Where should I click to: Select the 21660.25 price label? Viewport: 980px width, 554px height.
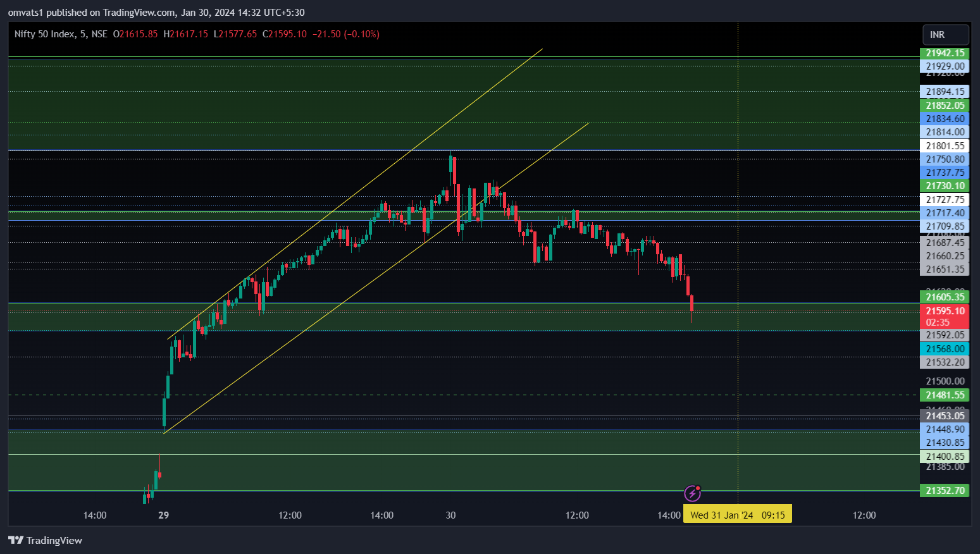click(944, 256)
